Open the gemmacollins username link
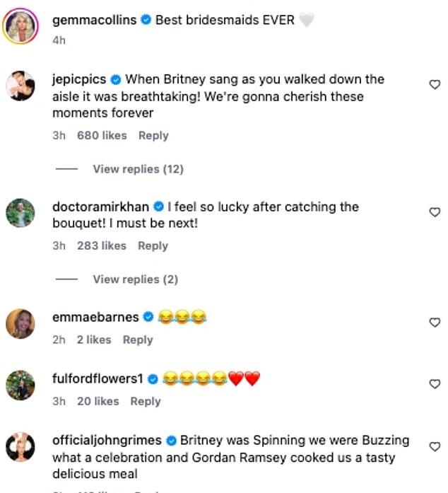Image resolution: width=448 pixels, height=493 pixels. pos(95,21)
